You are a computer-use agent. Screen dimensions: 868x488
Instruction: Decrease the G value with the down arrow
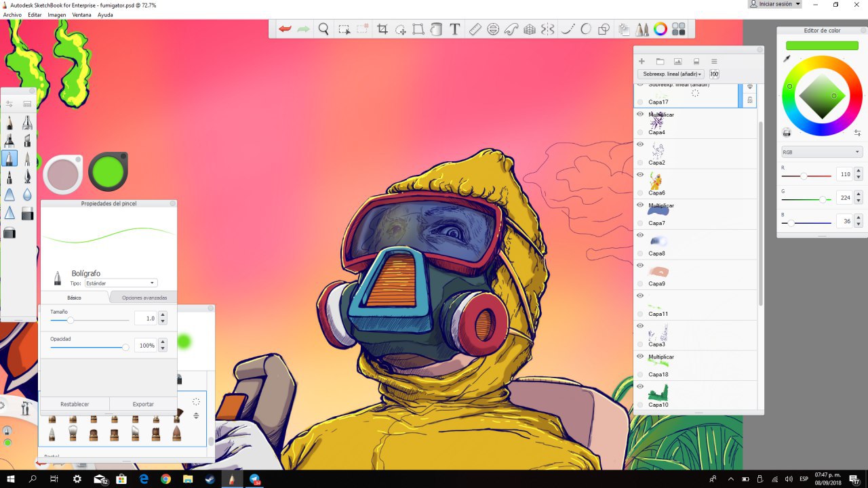tap(859, 201)
